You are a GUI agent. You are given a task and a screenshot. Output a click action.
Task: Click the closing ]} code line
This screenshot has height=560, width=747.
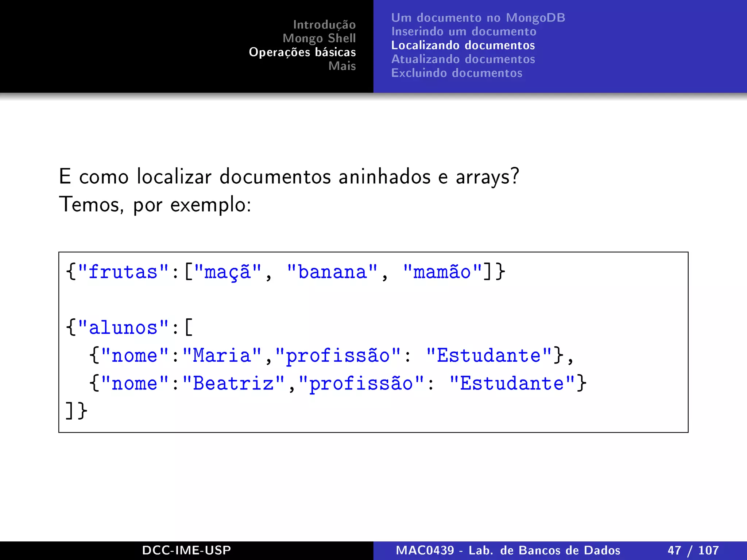76,411
